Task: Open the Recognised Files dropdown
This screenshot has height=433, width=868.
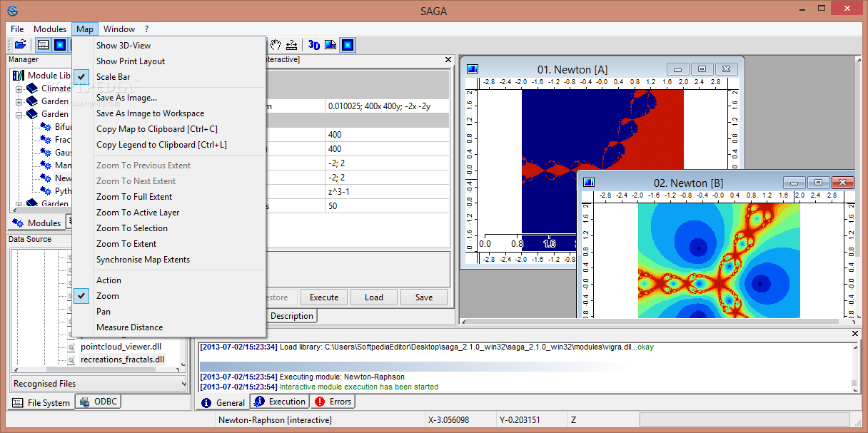Action: click(x=99, y=384)
